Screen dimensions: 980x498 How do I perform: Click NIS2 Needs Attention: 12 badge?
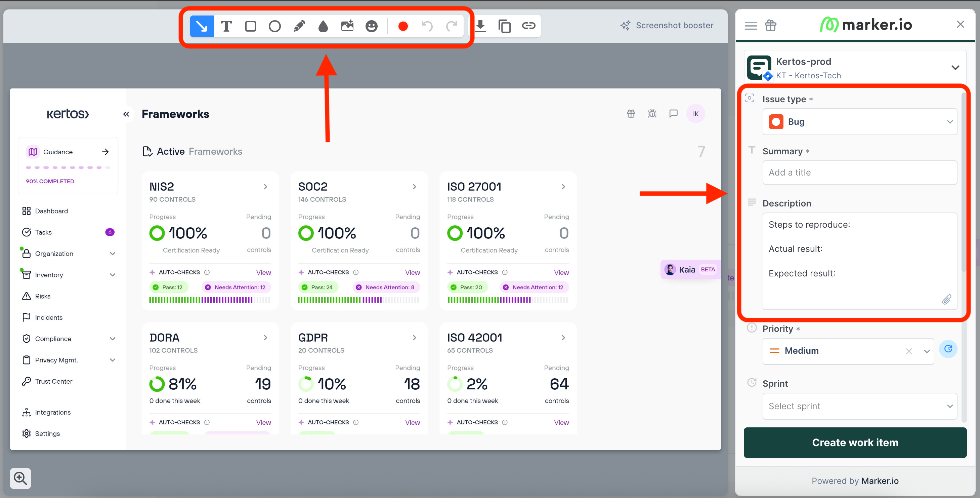(x=236, y=288)
